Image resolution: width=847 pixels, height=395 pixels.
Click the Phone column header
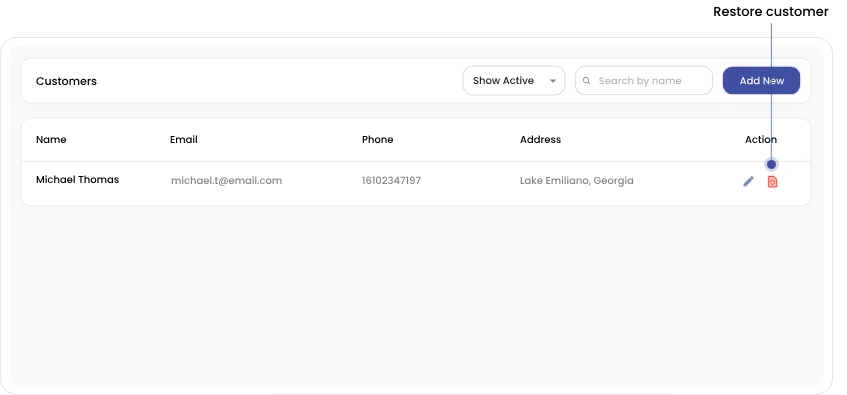pos(378,139)
